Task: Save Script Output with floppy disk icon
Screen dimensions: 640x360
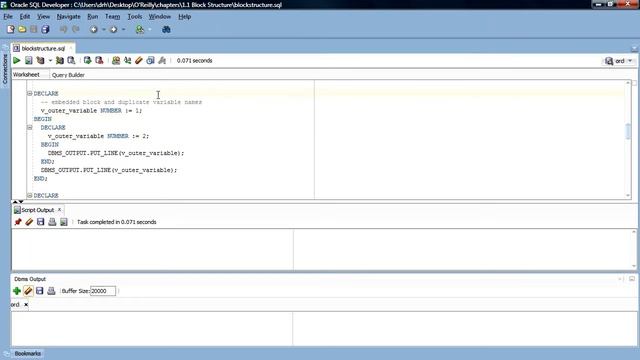Action: (x=40, y=222)
